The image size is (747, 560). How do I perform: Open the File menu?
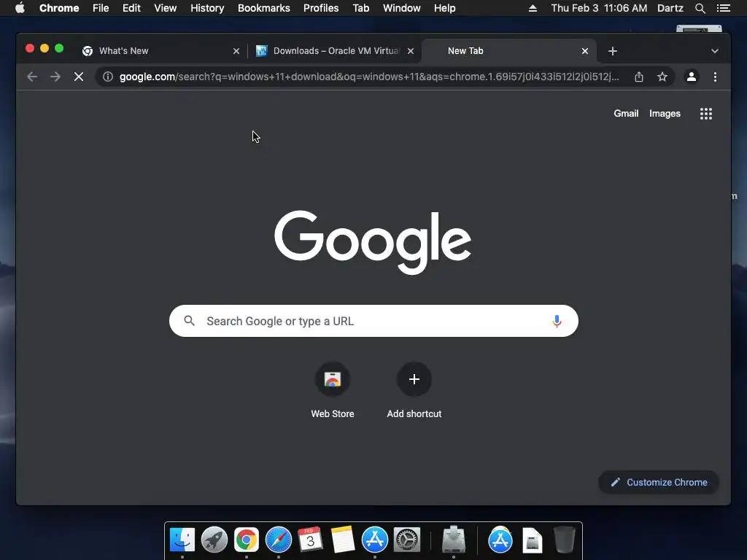coord(101,8)
